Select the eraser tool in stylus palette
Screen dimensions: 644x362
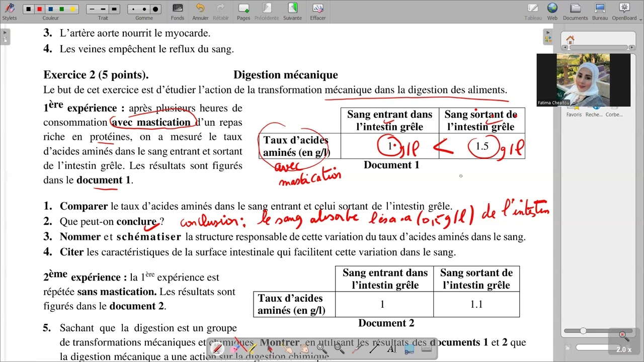coord(235,349)
